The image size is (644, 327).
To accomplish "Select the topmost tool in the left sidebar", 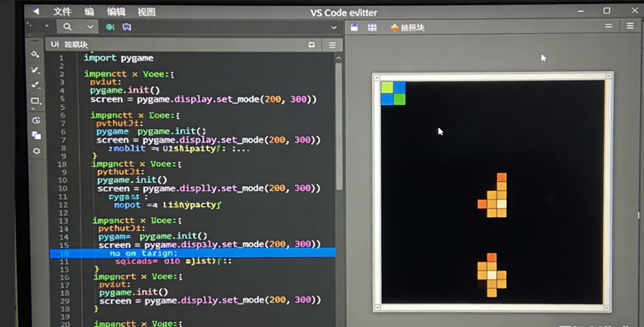I will pos(35,54).
